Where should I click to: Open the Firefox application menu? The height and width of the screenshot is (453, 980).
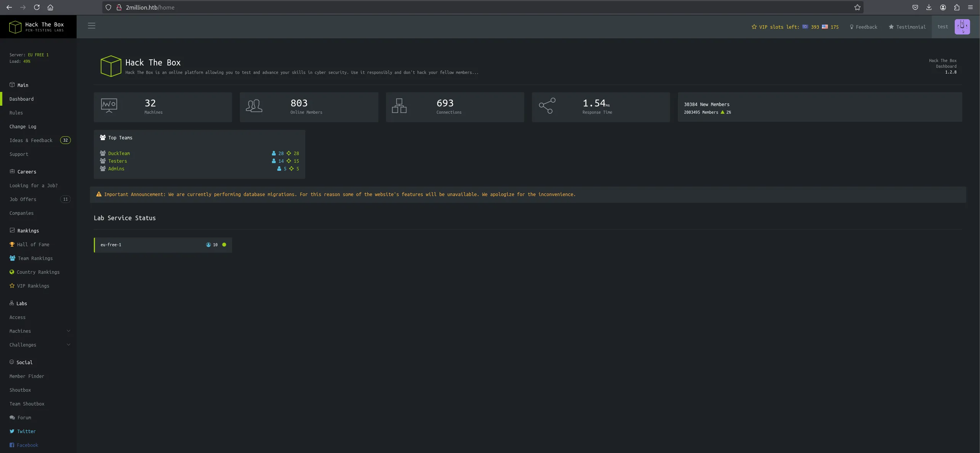click(970, 7)
